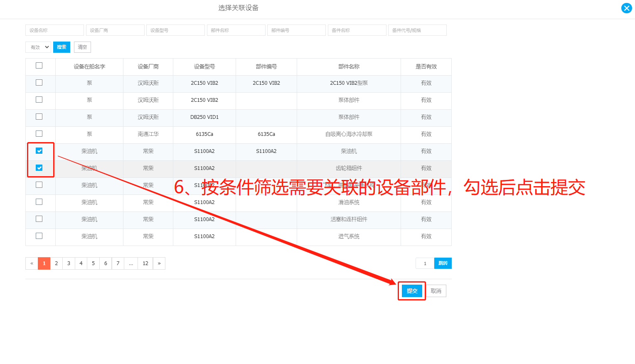Click the 设备厂商 column header
Screen dimensions: 635x364
tap(148, 66)
